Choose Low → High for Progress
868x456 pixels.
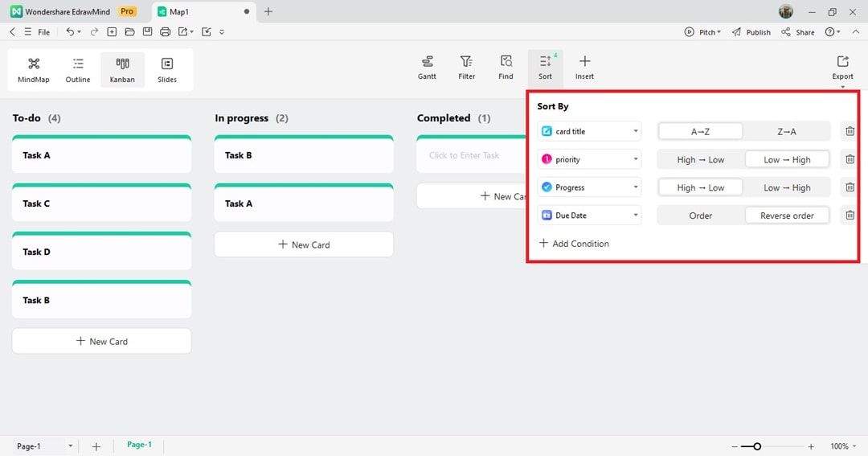786,187
